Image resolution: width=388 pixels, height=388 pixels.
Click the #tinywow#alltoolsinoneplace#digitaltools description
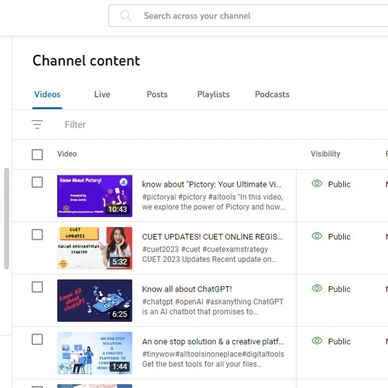click(x=213, y=359)
